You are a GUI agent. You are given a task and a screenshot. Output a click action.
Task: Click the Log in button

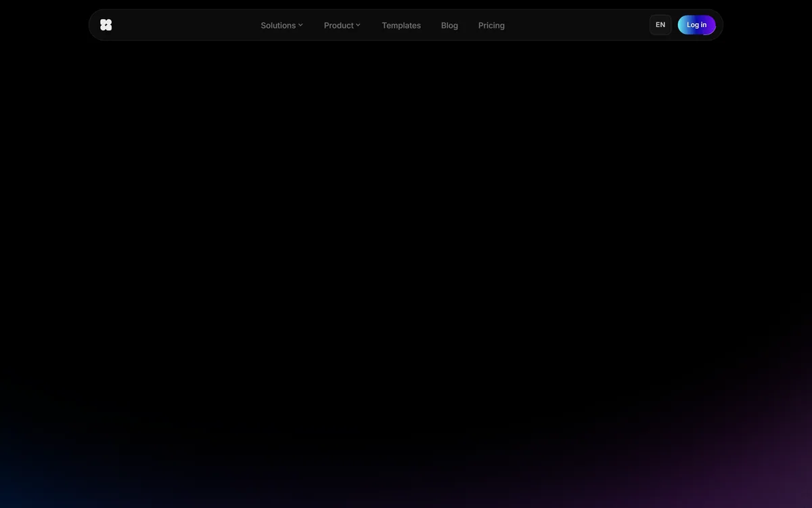pyautogui.click(x=696, y=25)
